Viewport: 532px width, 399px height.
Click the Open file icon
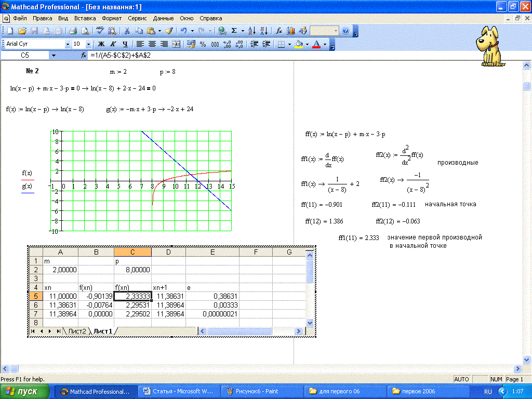[x=22, y=31]
